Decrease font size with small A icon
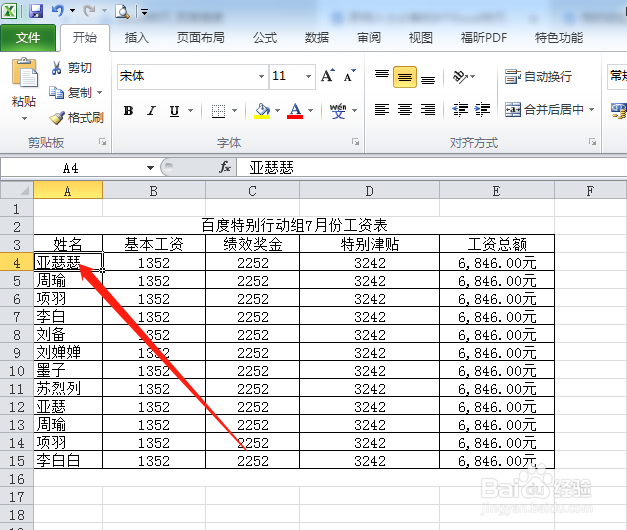 [x=349, y=76]
